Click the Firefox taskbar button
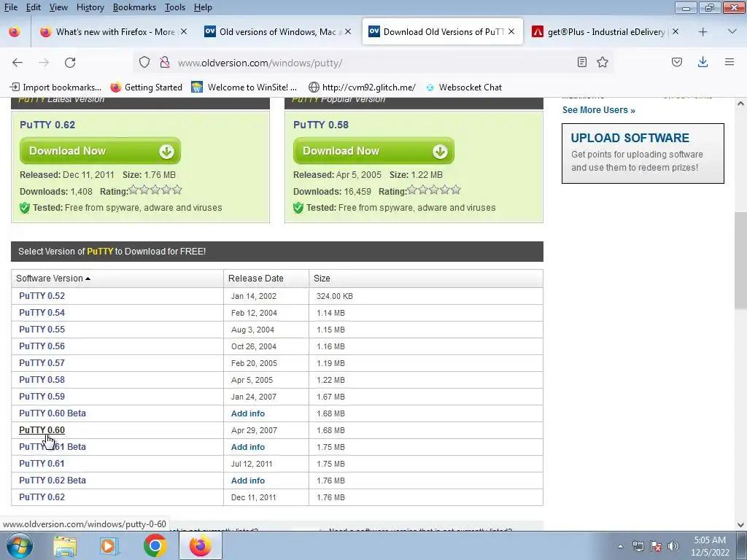 200,545
